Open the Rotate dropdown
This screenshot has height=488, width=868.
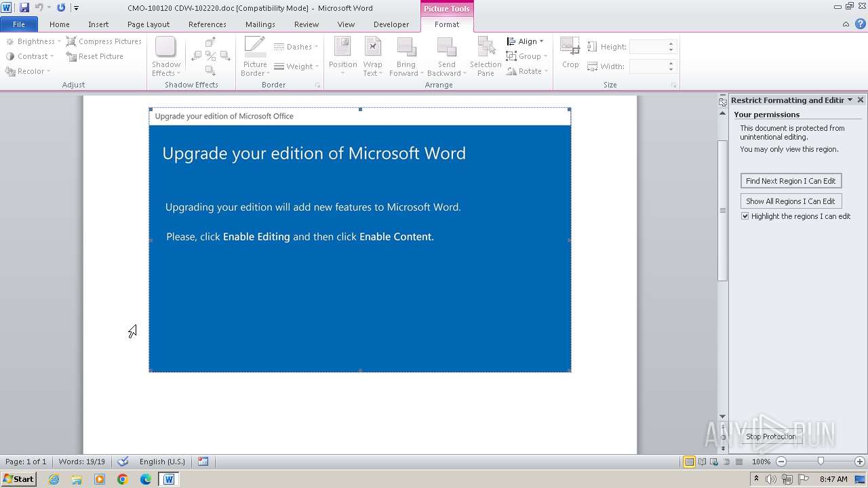coord(528,71)
